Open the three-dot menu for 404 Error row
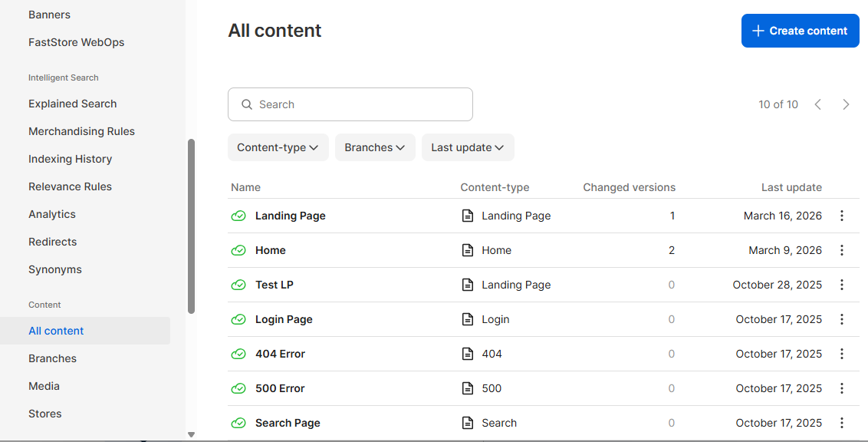This screenshot has width=868, height=442. (841, 354)
